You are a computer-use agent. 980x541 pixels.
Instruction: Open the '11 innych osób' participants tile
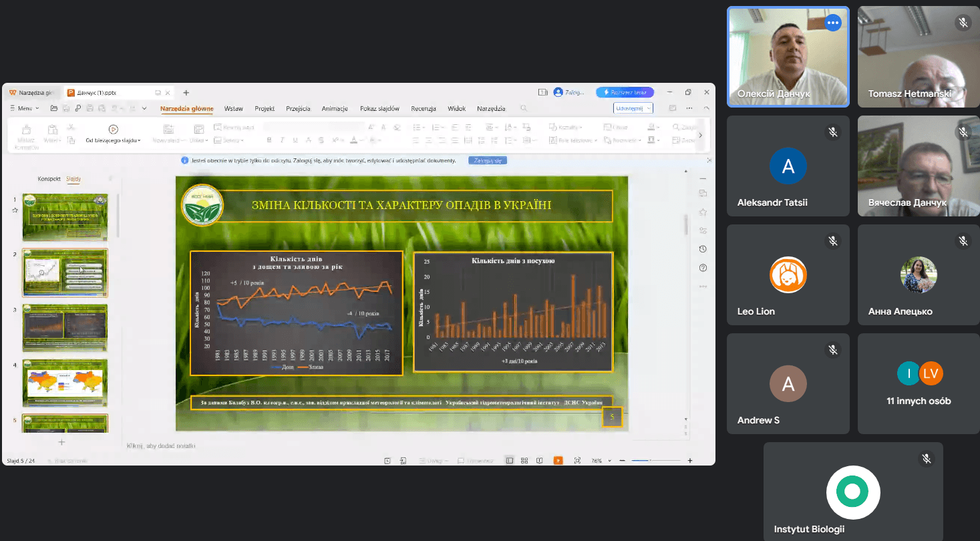tap(919, 383)
